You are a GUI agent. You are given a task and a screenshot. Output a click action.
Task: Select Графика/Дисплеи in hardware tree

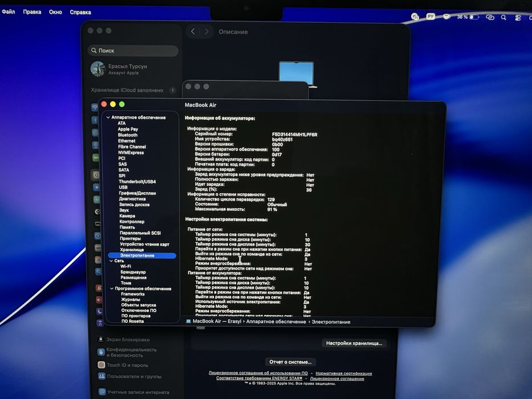[x=137, y=193]
